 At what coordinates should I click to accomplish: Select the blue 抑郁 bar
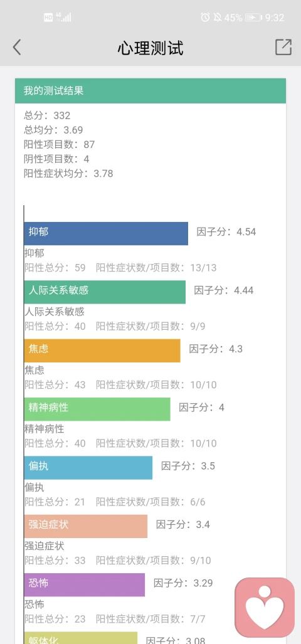pyautogui.click(x=106, y=234)
